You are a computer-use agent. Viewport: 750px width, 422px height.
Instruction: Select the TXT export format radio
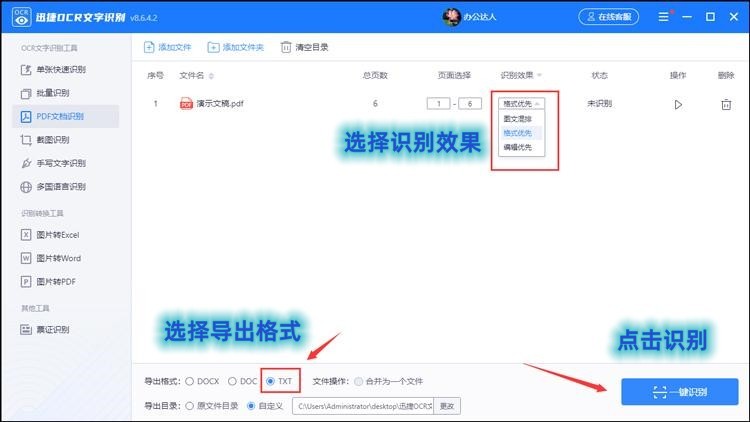point(270,381)
